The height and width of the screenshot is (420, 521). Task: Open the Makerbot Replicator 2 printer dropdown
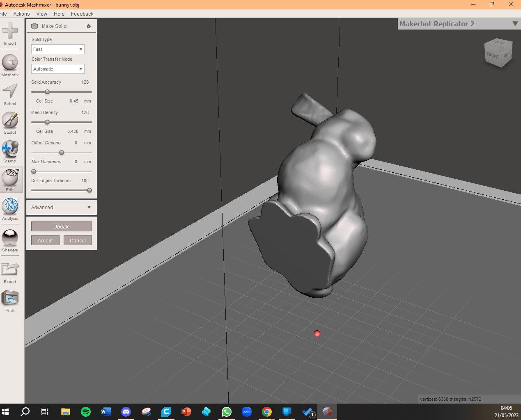coord(459,24)
